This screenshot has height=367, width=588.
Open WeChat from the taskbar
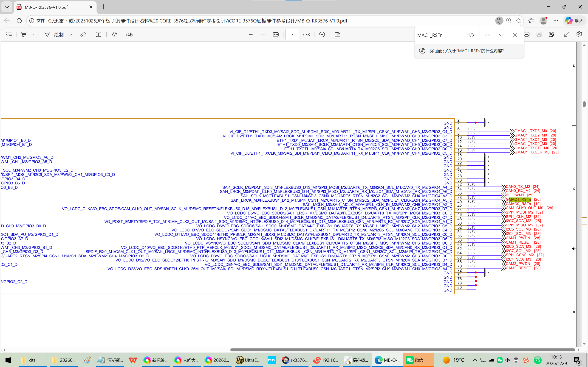point(418,360)
